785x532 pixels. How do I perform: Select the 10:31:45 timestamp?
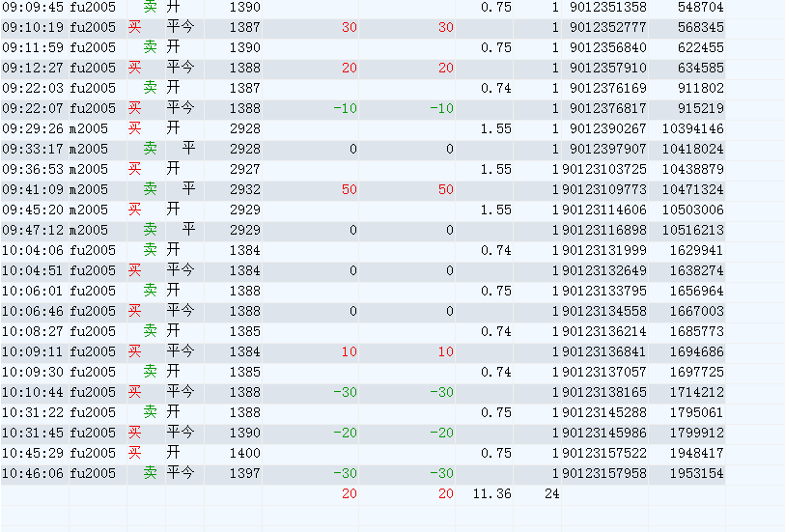[34, 433]
